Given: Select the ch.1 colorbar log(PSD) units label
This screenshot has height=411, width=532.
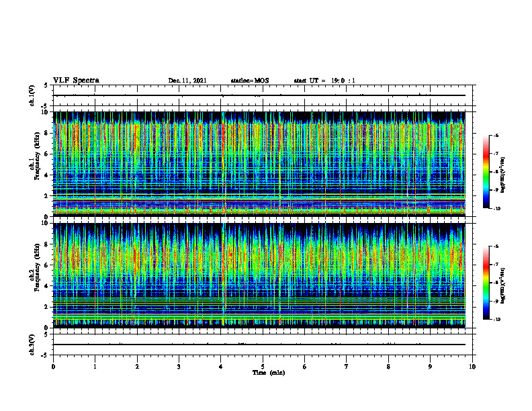Looking at the screenshot, I should pos(502,175).
